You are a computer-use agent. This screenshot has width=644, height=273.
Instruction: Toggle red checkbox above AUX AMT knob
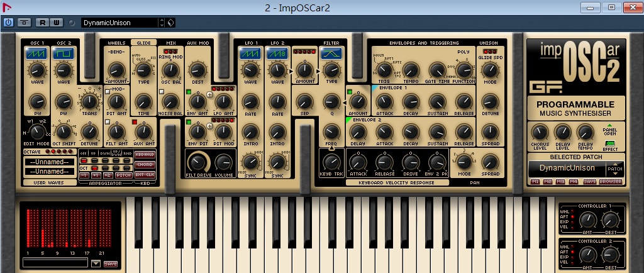134,122
